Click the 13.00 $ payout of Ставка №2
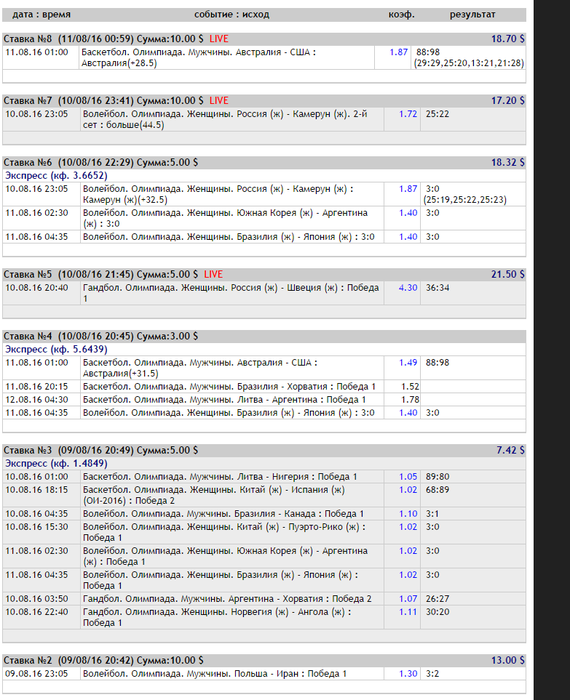 click(508, 660)
